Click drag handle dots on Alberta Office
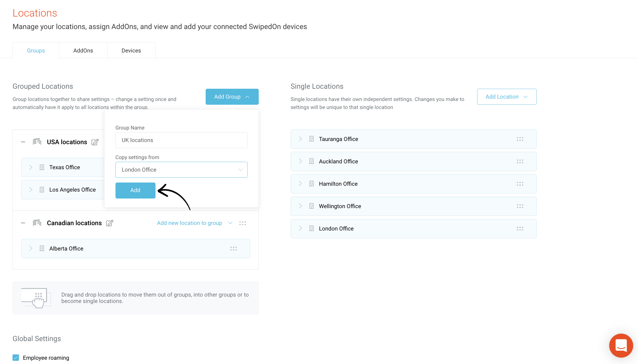Screen dimensions: 638x364 click(233, 249)
